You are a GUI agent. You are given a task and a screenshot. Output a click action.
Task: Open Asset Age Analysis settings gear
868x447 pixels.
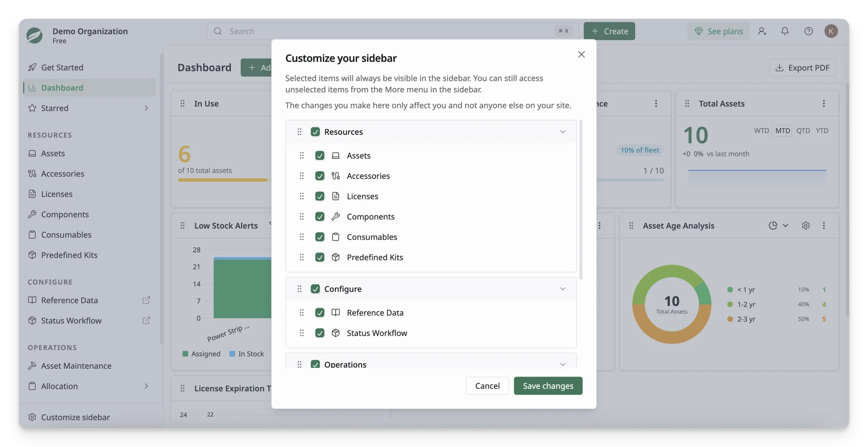tap(806, 226)
